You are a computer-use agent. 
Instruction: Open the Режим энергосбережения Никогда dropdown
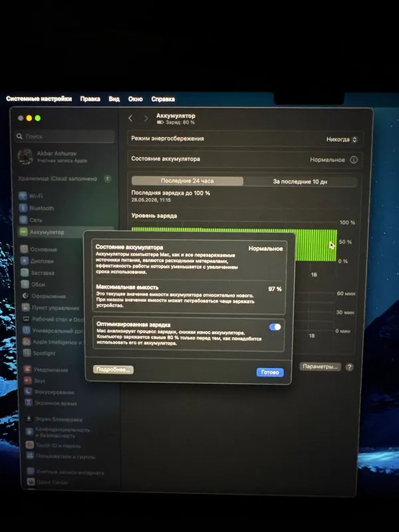pos(341,140)
